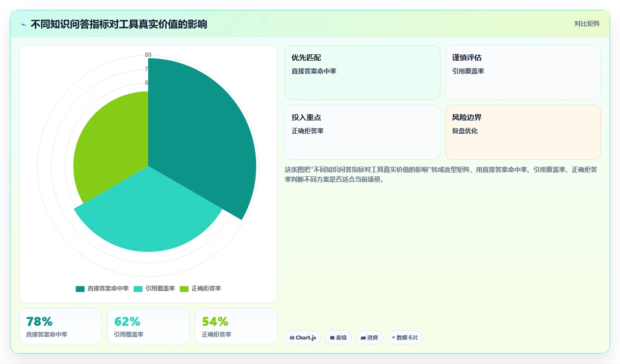Click the 进度 tag
The height and width of the screenshot is (364, 620).
click(x=369, y=338)
